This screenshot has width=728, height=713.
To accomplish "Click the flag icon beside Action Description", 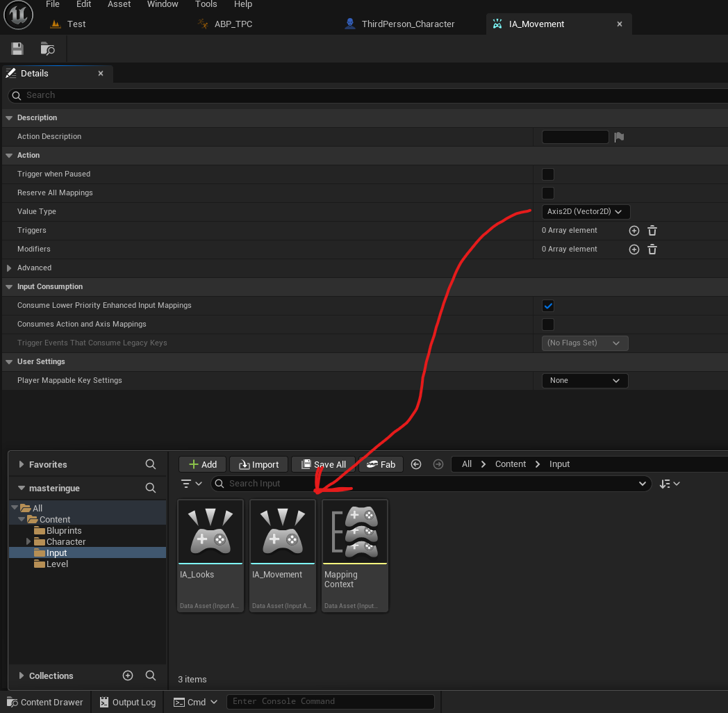I will [619, 137].
